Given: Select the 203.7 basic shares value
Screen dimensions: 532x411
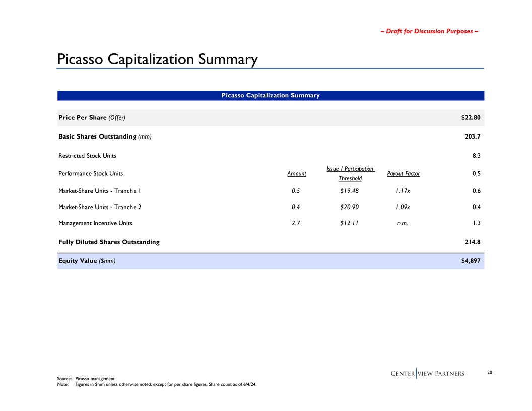Looking at the screenshot, I should coord(473,136).
